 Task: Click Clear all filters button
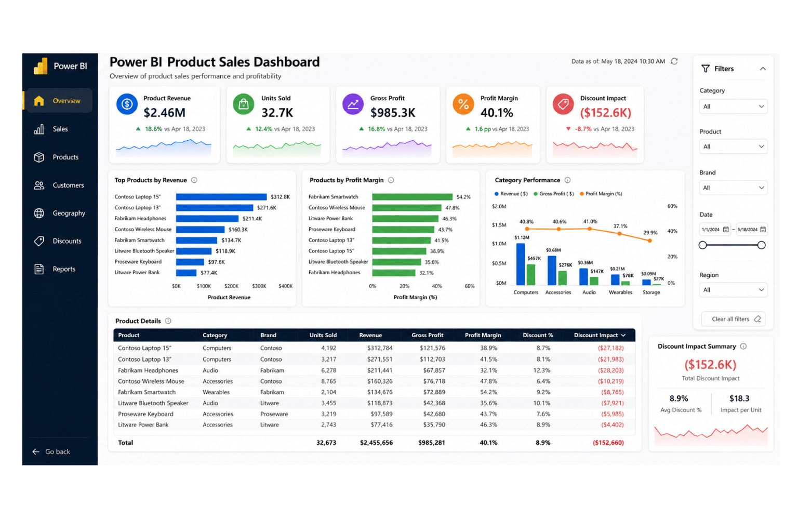click(733, 319)
